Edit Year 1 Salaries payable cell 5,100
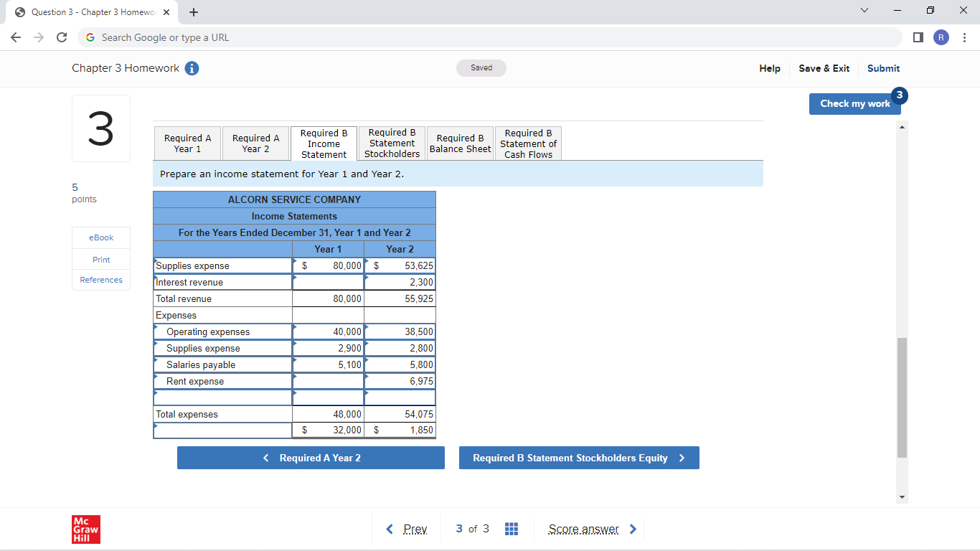980x551 pixels. pos(328,365)
